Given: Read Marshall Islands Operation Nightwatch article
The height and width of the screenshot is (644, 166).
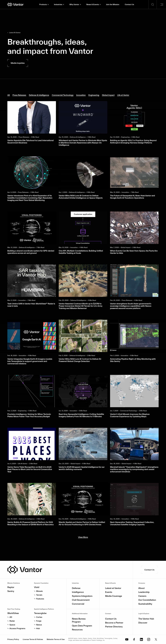Looking at the screenshot, I should (x=134, y=469).
